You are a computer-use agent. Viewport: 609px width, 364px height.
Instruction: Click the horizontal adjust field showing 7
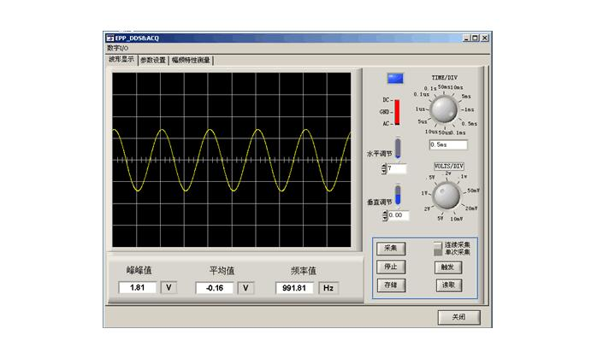(x=397, y=169)
